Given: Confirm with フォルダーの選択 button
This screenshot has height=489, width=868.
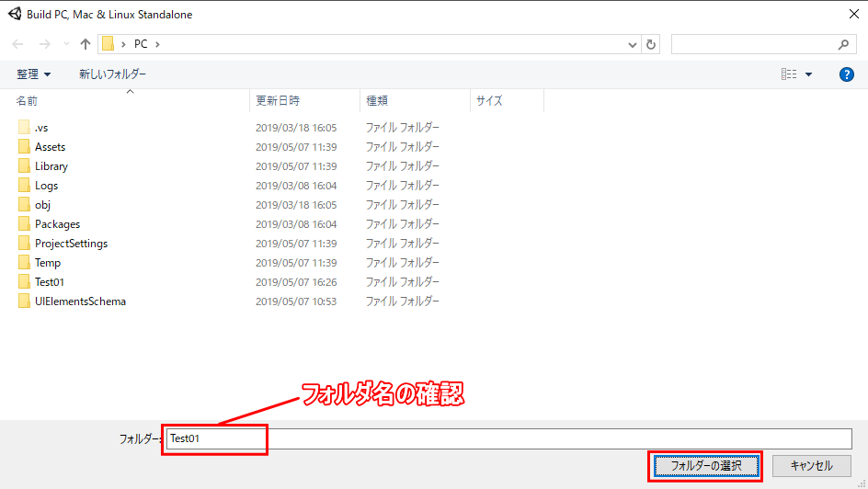Looking at the screenshot, I should [x=706, y=466].
